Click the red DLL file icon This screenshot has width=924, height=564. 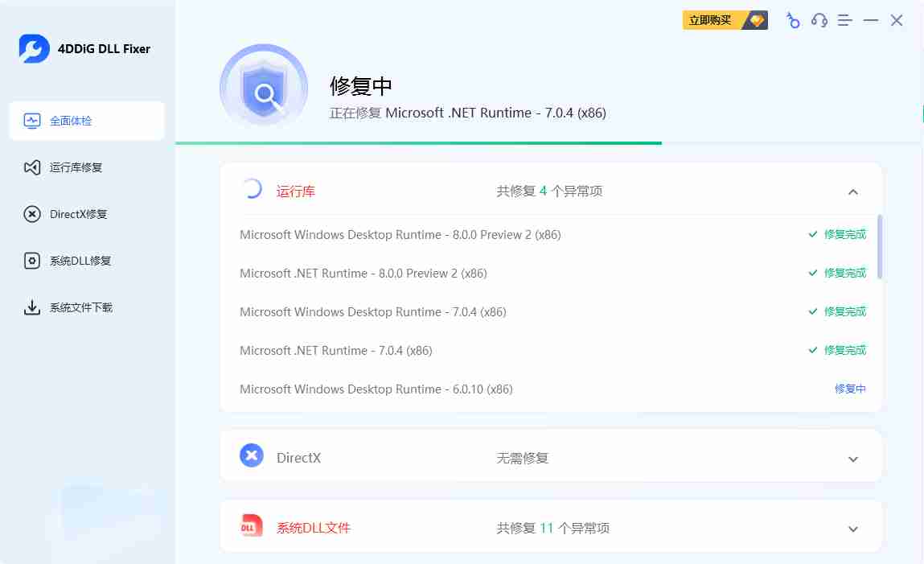(252, 525)
